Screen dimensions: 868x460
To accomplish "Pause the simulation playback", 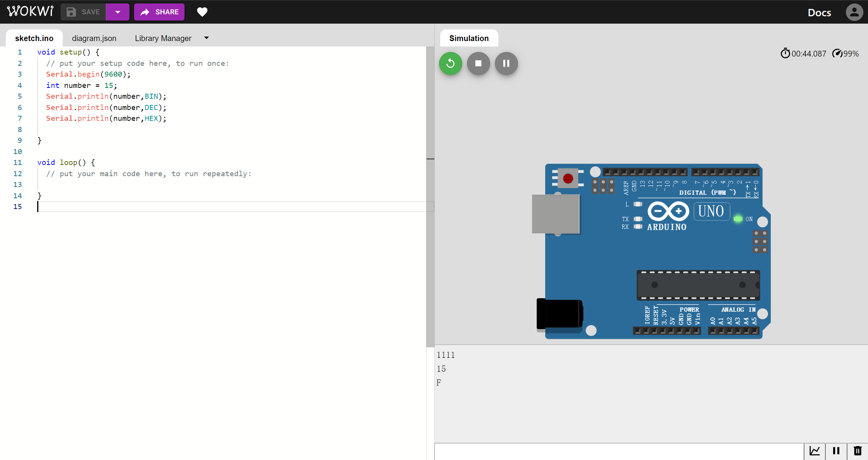I will 506,63.
